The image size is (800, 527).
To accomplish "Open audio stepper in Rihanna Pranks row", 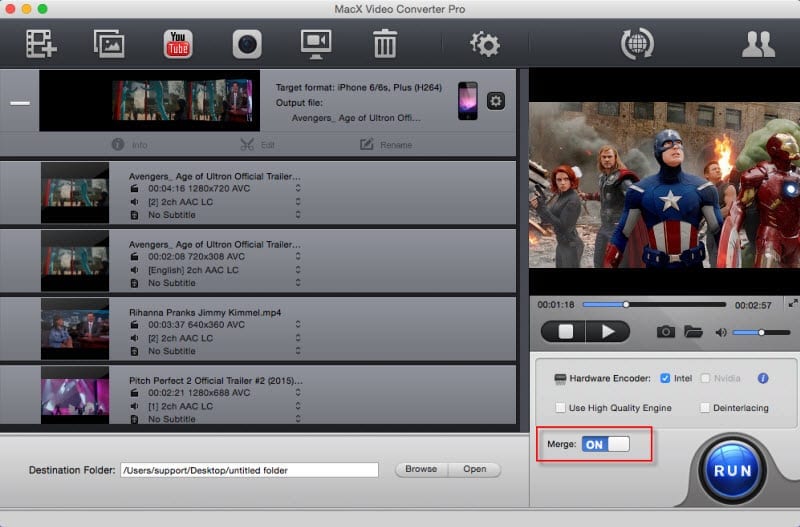I will tap(298, 338).
